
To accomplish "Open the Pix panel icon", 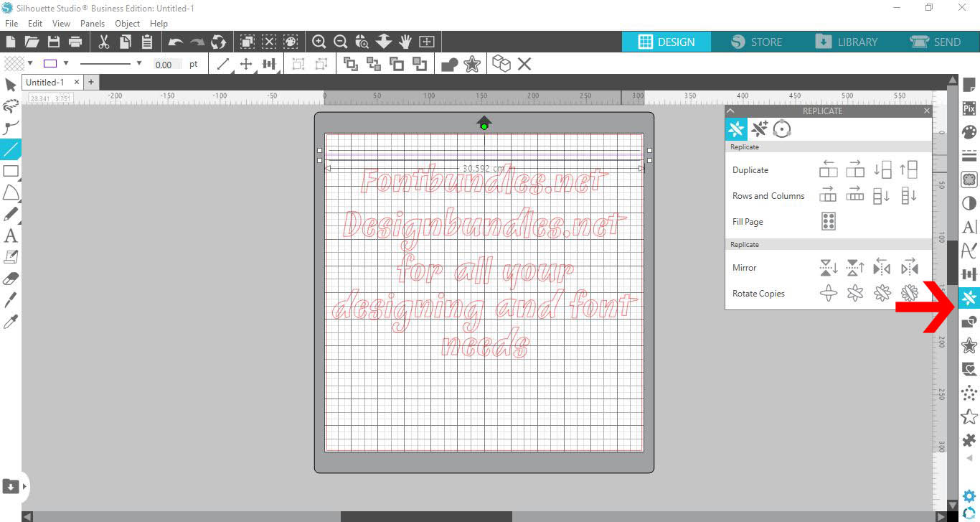I will (969, 109).
